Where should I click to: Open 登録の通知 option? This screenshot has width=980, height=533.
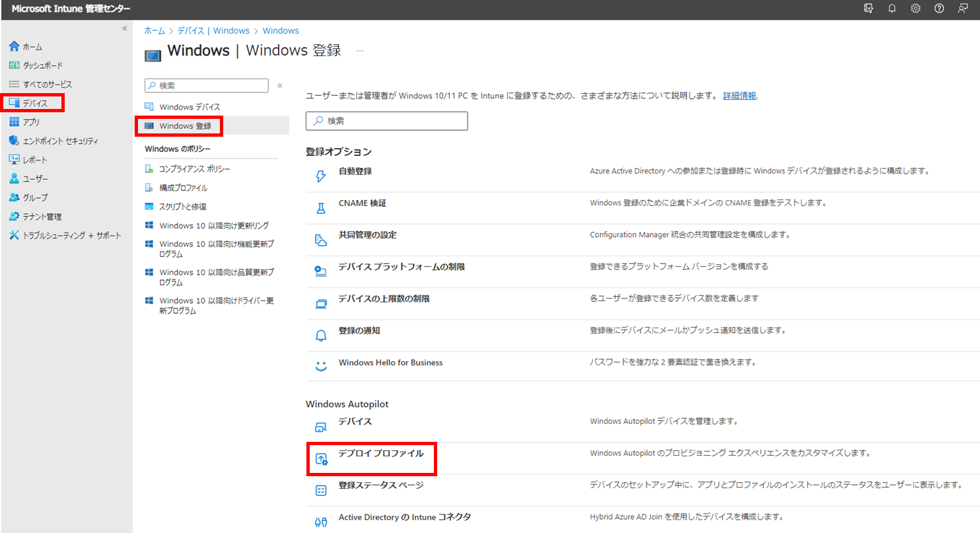point(359,330)
